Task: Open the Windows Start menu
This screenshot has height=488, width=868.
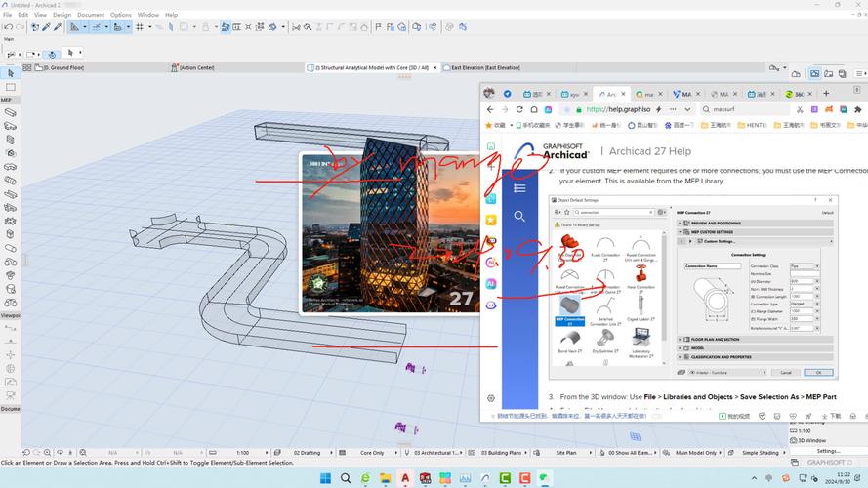Action: tap(325, 478)
